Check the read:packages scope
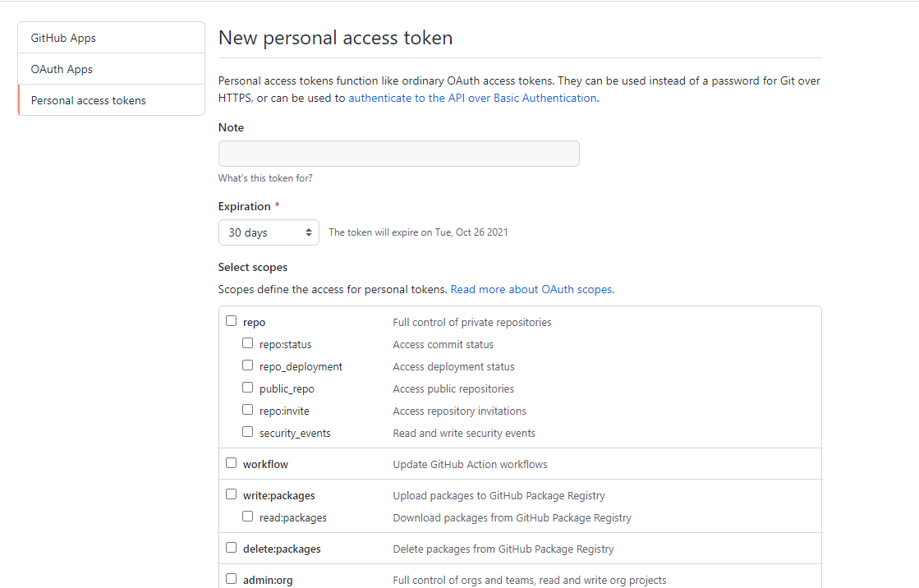This screenshot has width=919, height=588. click(x=247, y=516)
